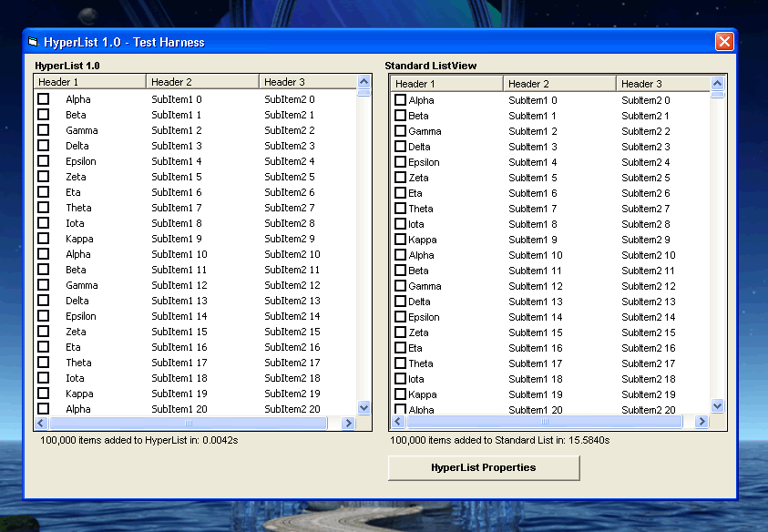
Task: Click the Standard ListView scroll left arrow
Action: (399, 422)
